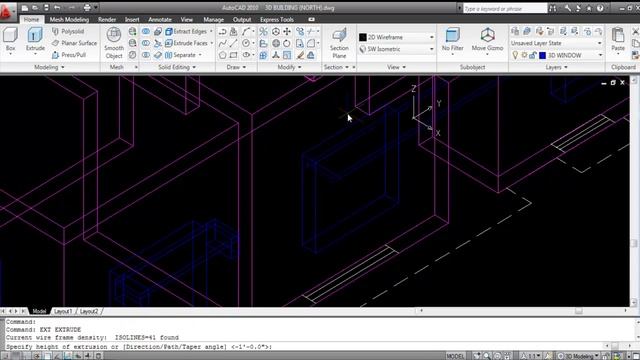Choose the Rectangle draw tool
640x360 pixels.
[x=233, y=55]
